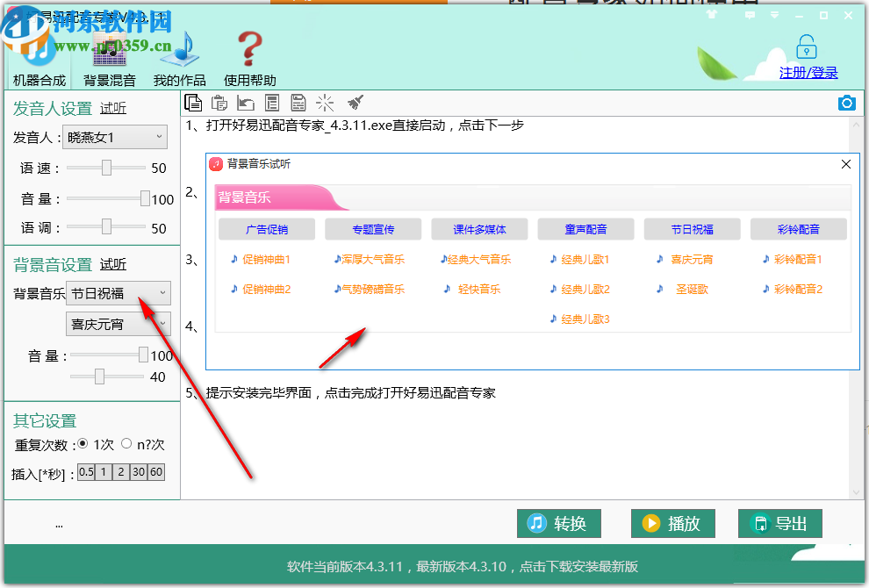Click the shirt skin icon in title bar

click(712, 15)
